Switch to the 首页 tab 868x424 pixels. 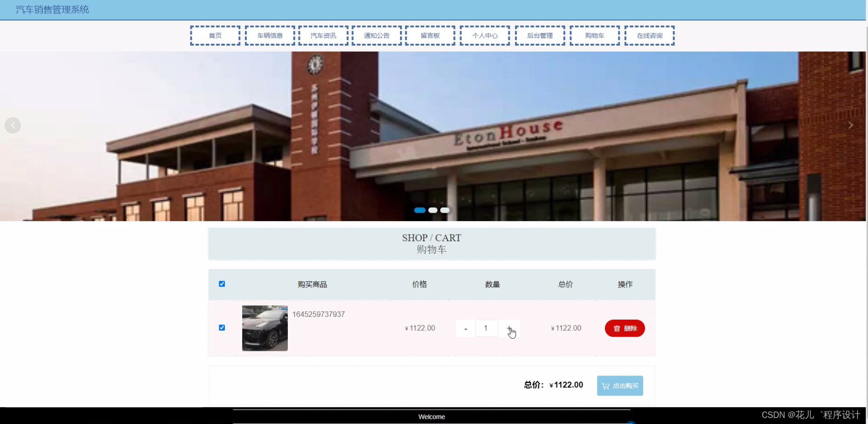tap(215, 35)
